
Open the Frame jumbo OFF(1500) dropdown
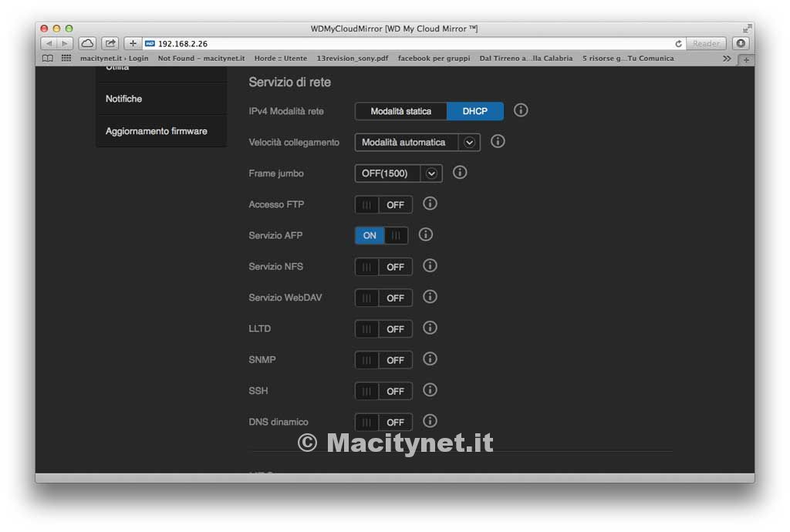pos(399,173)
